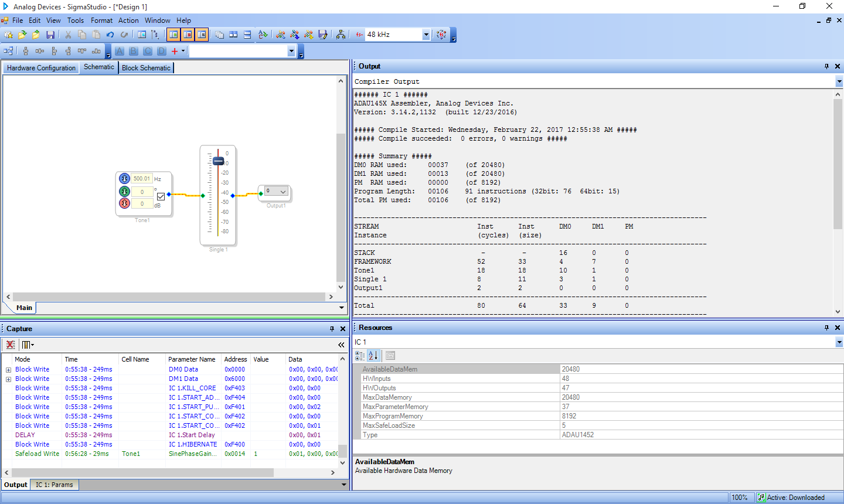Click the Cut scissors icon

coord(68,35)
